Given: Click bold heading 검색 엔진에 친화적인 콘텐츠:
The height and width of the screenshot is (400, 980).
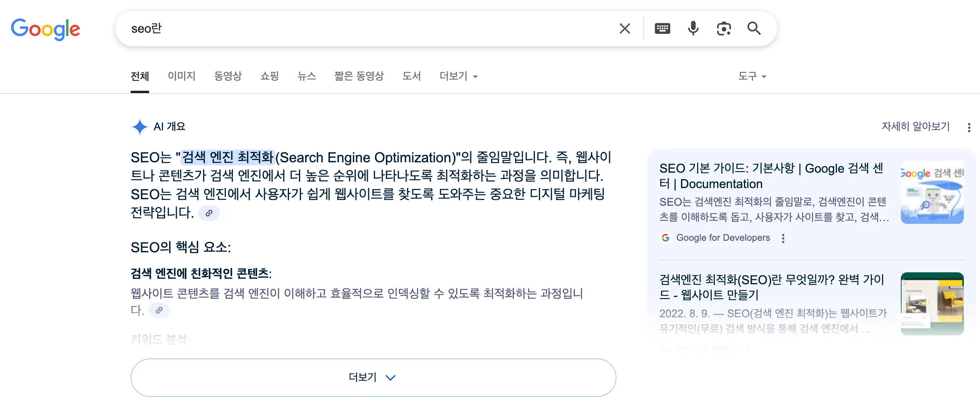Looking at the screenshot, I should tap(201, 273).
